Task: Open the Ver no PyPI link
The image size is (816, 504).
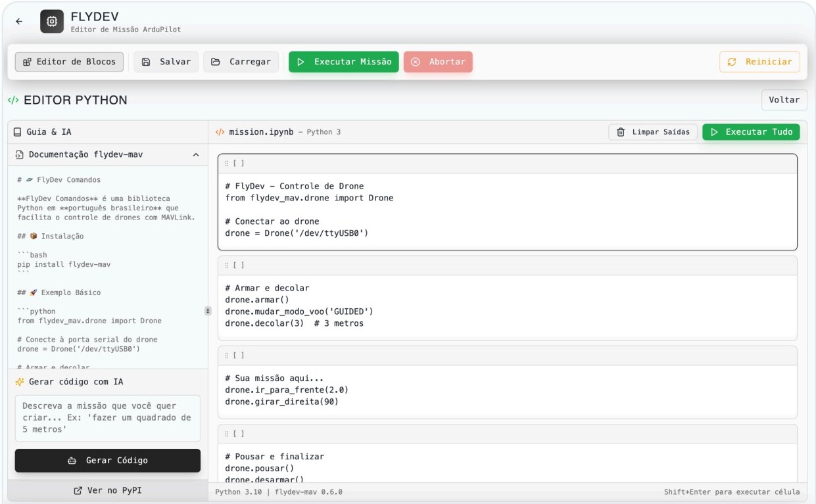Action: tap(108, 490)
